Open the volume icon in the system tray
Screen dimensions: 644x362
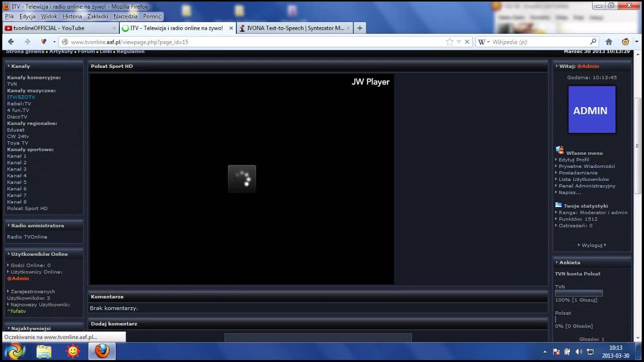(x=579, y=351)
